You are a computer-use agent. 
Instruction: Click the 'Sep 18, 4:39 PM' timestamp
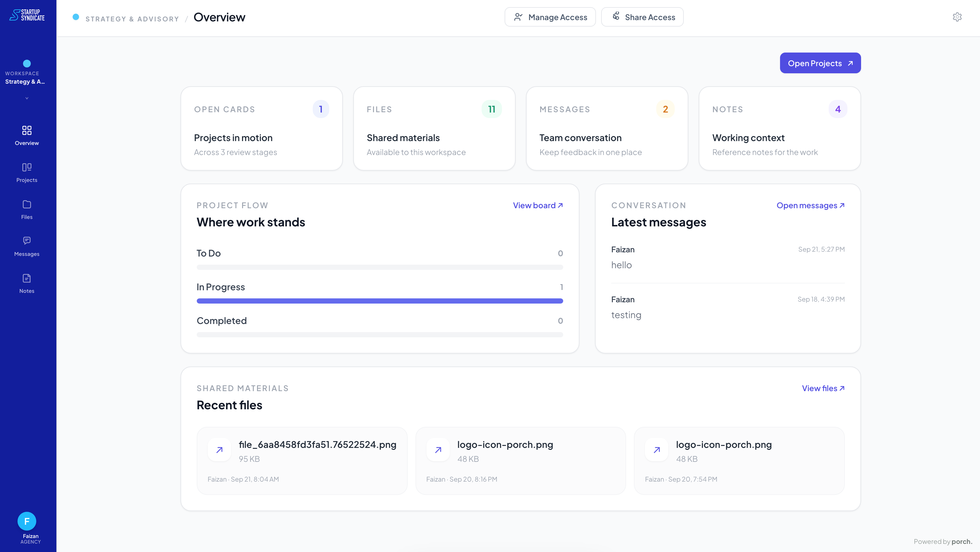click(x=821, y=299)
